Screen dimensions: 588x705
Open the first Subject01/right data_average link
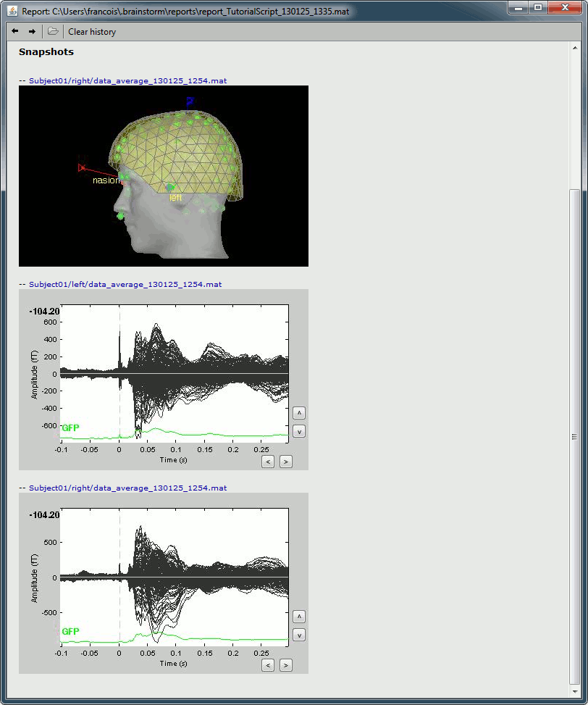pyautogui.click(x=127, y=80)
